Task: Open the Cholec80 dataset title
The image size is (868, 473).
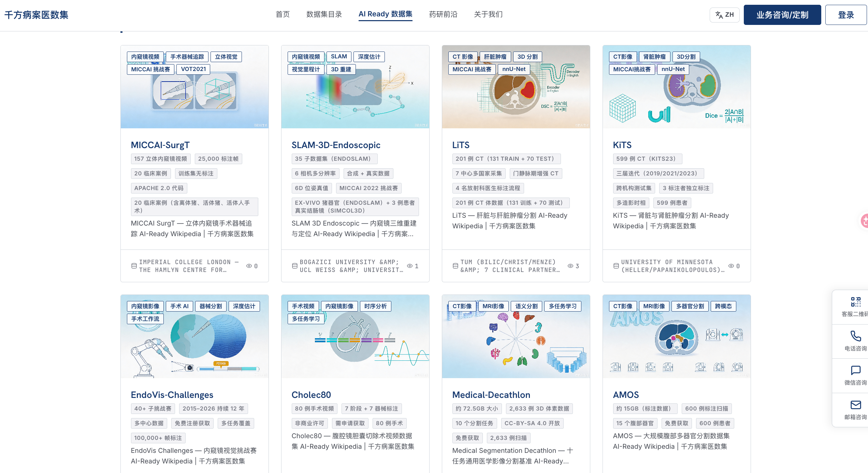Action: [x=312, y=395]
